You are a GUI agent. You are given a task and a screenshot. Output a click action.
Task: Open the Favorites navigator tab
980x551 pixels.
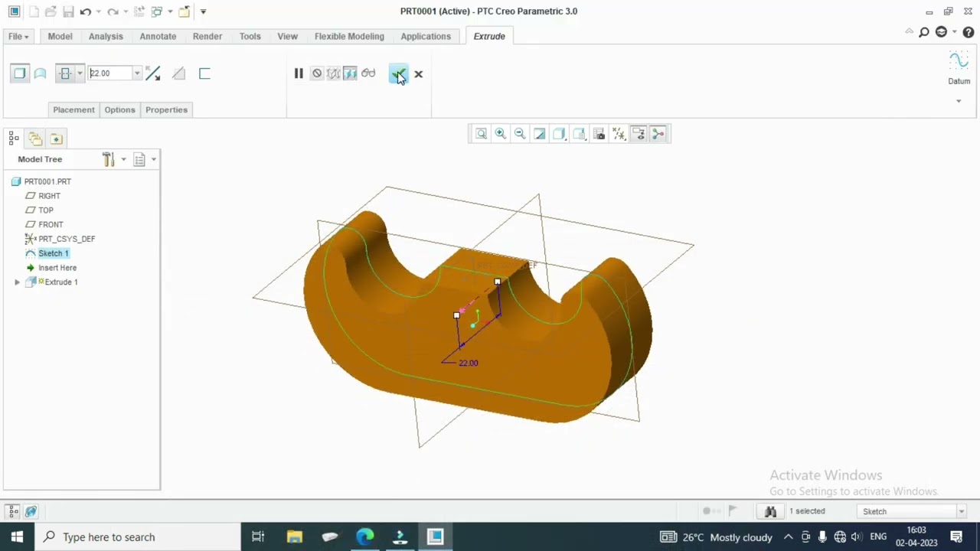[x=57, y=139]
